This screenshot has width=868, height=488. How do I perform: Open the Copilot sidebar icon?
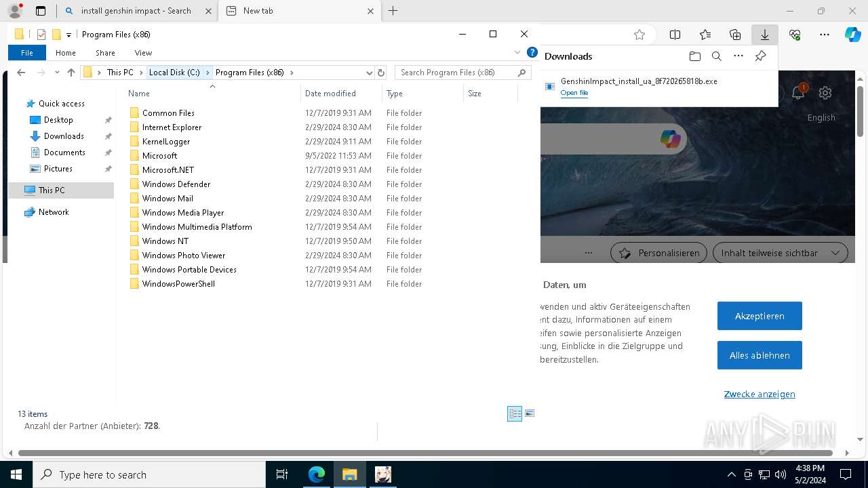pyautogui.click(x=853, y=35)
